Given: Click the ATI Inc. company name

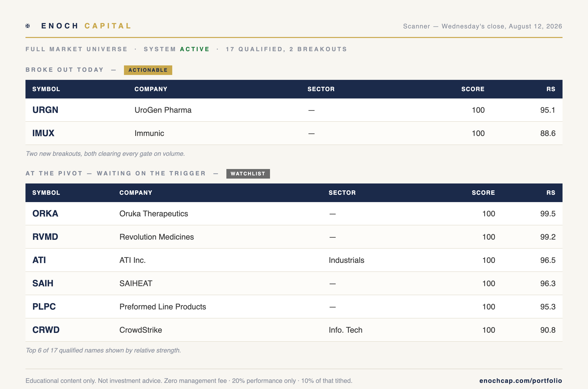Looking at the screenshot, I should click(133, 260).
